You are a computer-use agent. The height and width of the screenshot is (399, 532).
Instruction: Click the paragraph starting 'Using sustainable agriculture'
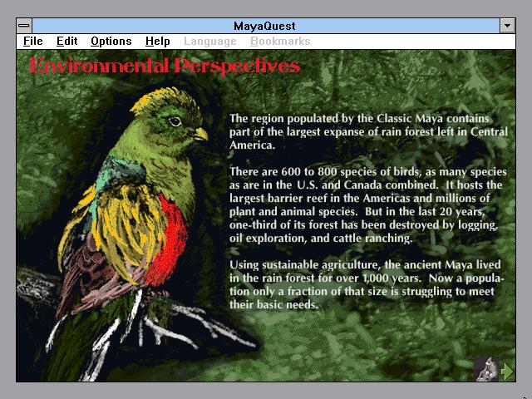click(367, 284)
